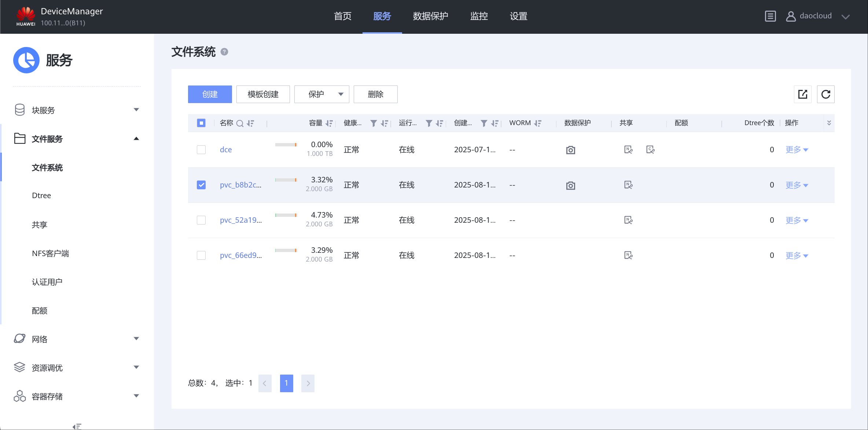This screenshot has height=430, width=868.
Task: Uncheck the pvc_b8b2c row checkbox
Action: pyautogui.click(x=201, y=185)
